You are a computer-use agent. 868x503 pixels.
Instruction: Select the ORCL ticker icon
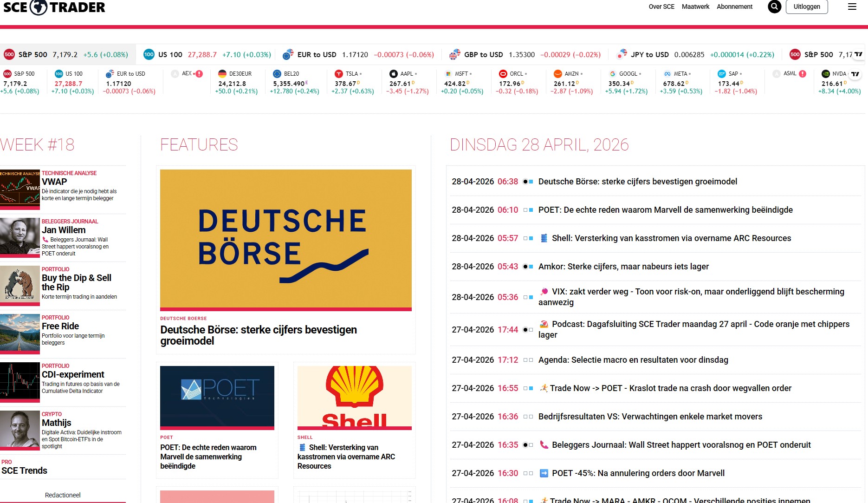coord(503,73)
